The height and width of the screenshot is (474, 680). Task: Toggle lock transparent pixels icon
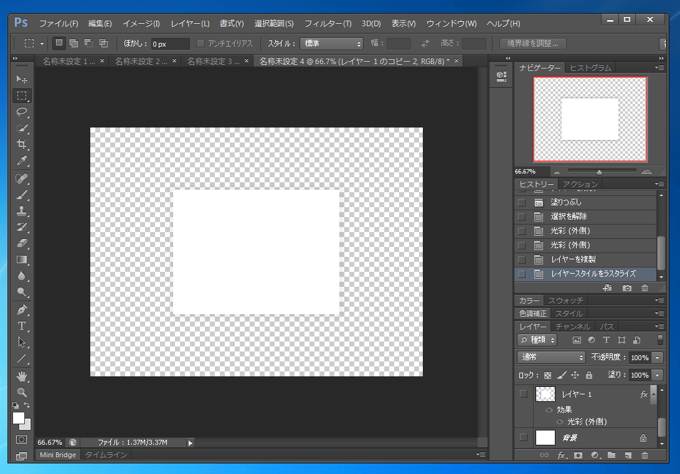[x=548, y=376]
